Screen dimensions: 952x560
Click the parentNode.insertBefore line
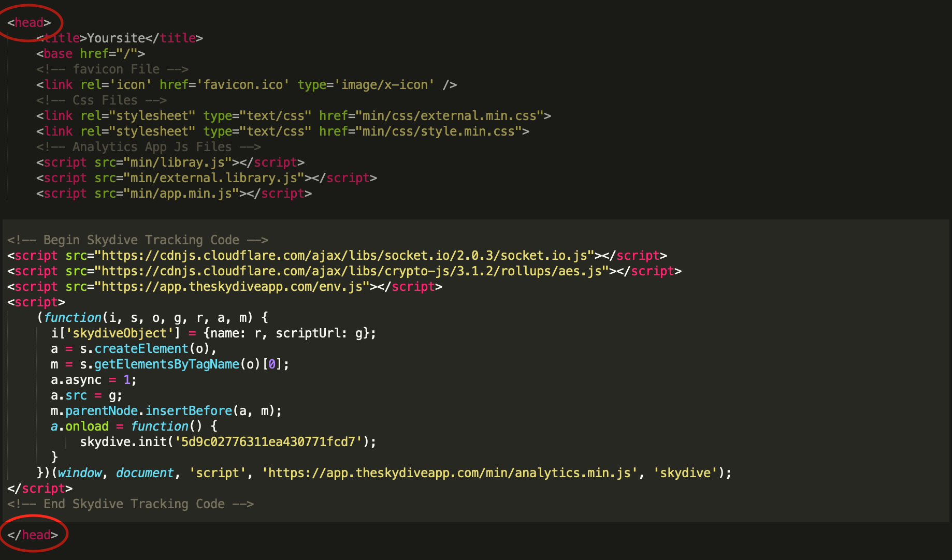[x=166, y=410]
